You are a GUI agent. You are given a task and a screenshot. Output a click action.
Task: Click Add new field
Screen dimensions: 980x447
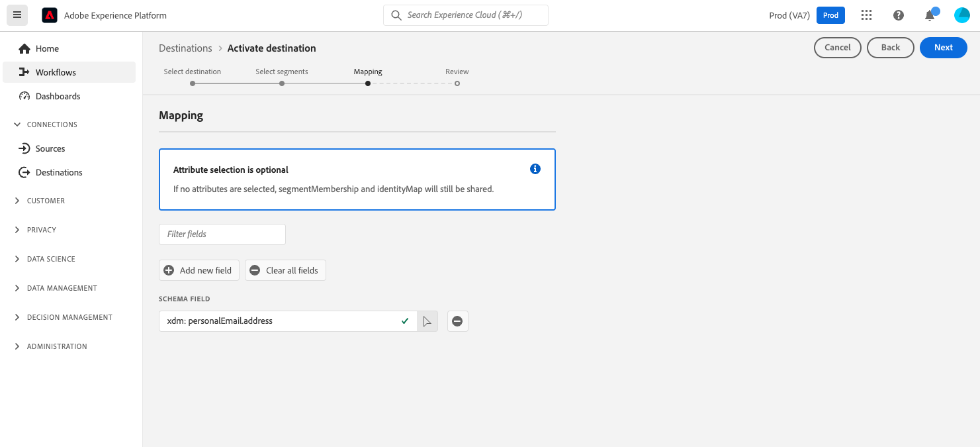(199, 270)
